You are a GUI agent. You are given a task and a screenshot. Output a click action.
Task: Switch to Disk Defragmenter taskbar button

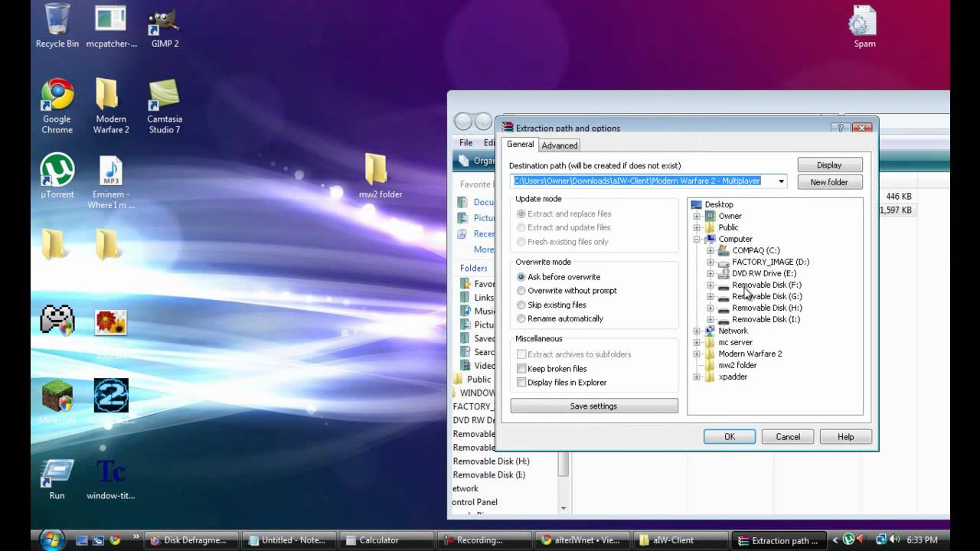[192, 540]
